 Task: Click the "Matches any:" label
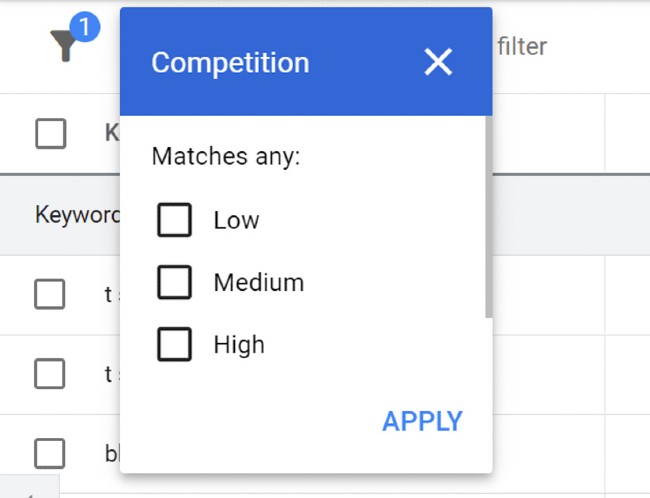(226, 157)
